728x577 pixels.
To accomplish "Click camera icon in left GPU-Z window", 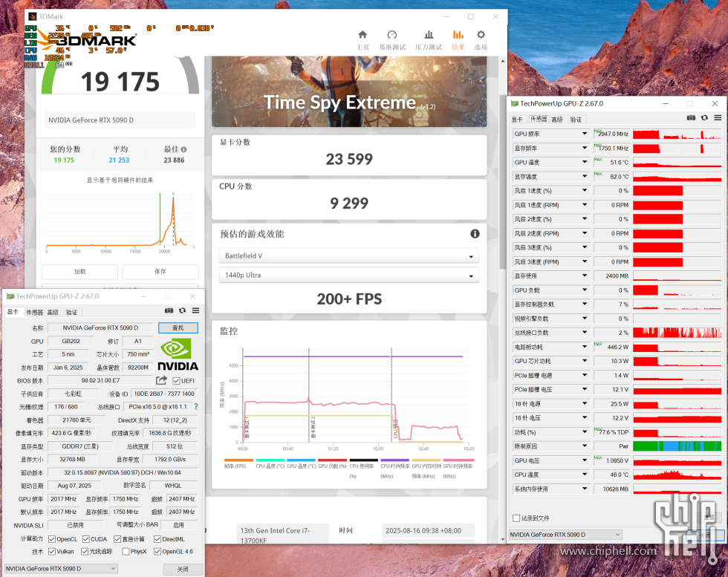I will coord(169,310).
